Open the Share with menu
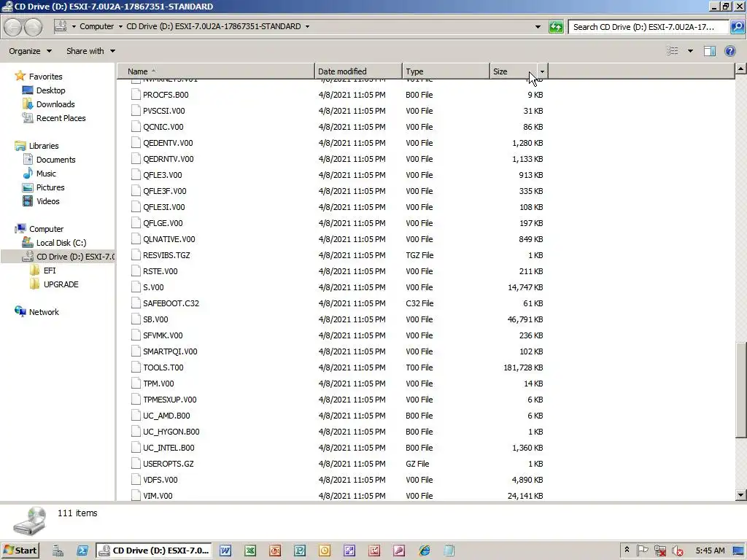Image resolution: width=747 pixels, height=560 pixels. tap(90, 51)
